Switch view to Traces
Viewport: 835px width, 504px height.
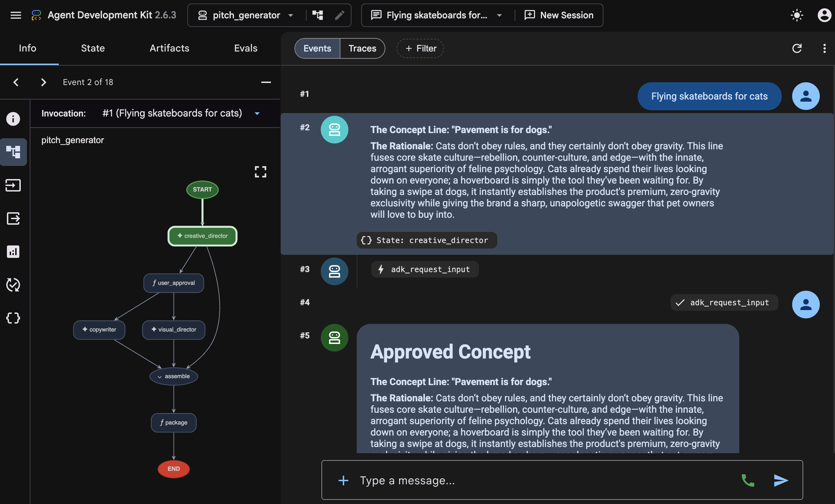pos(362,48)
